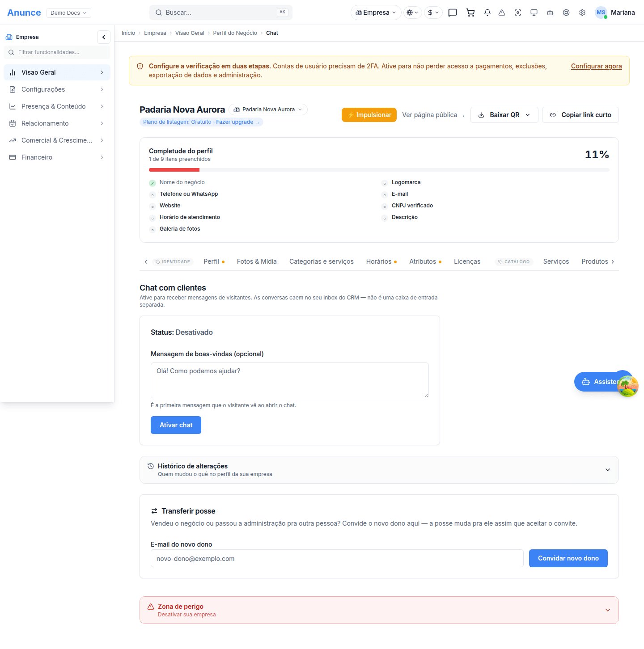Switch to the Perfil tab
644x649 pixels.
pos(214,261)
